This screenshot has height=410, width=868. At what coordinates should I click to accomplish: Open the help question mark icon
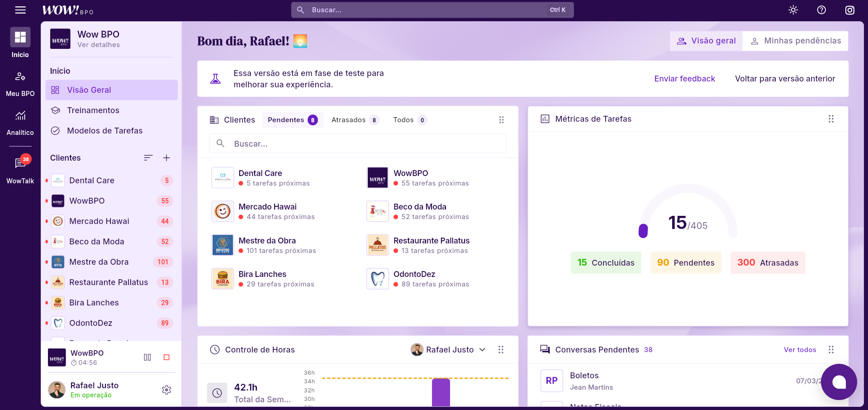[x=821, y=10]
